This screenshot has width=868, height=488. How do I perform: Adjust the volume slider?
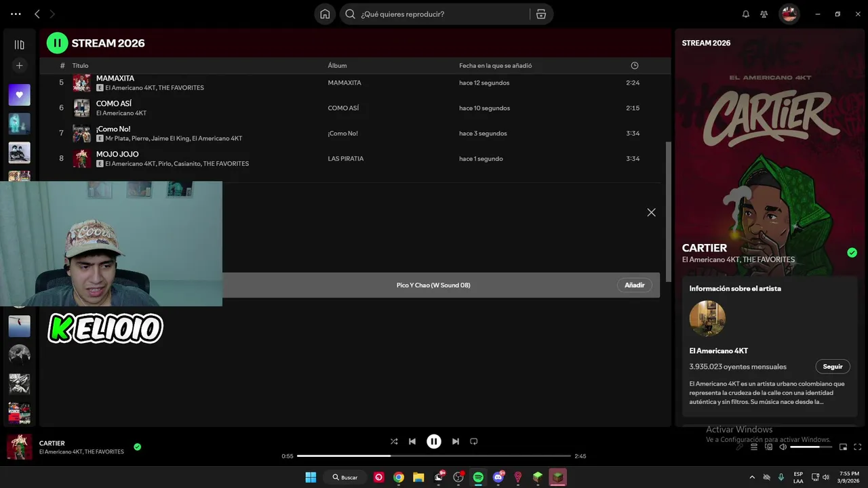pos(811,447)
